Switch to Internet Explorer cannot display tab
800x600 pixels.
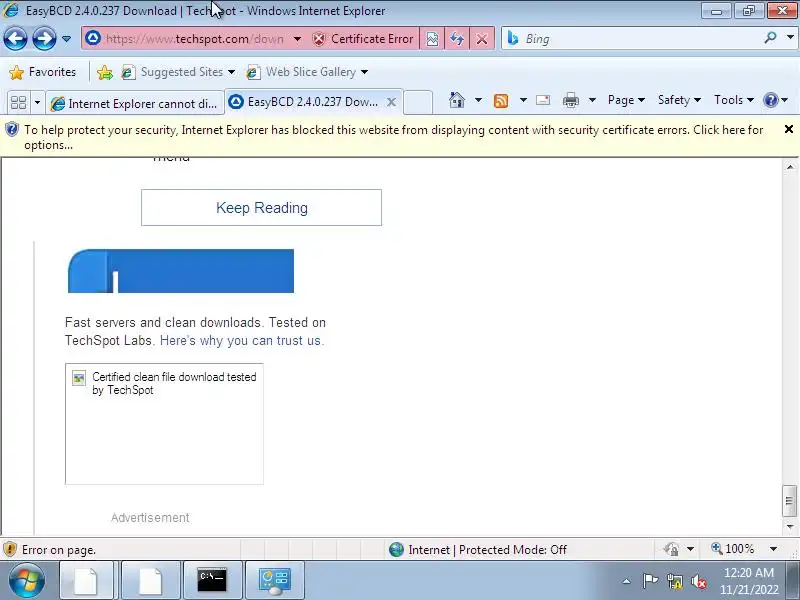point(135,104)
